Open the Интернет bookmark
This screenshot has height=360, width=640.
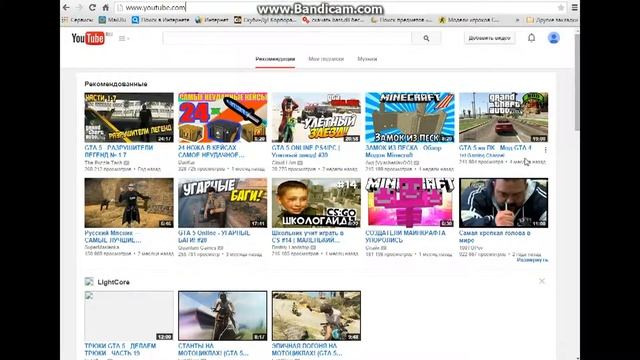212,20
